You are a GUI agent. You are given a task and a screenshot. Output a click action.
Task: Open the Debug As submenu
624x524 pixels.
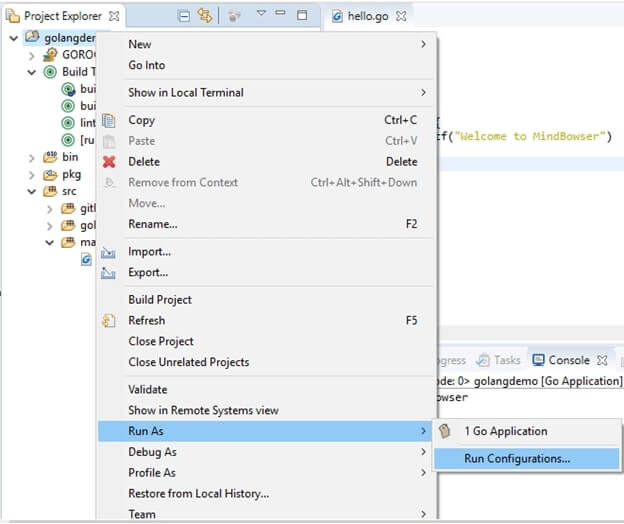[x=152, y=452]
